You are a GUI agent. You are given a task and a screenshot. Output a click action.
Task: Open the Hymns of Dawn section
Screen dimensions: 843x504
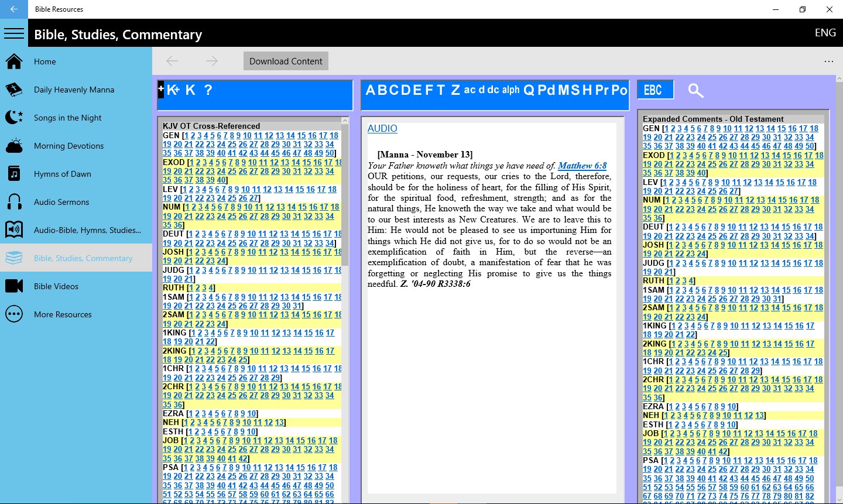tap(63, 173)
